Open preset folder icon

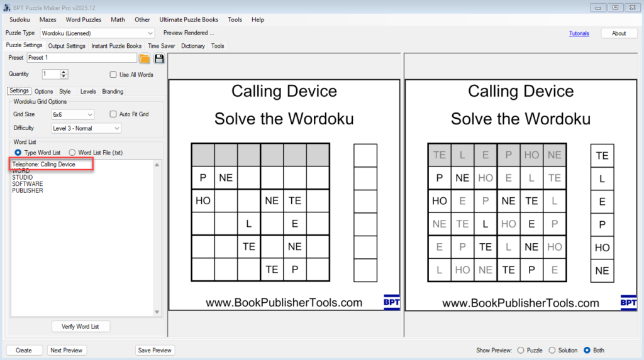point(144,58)
